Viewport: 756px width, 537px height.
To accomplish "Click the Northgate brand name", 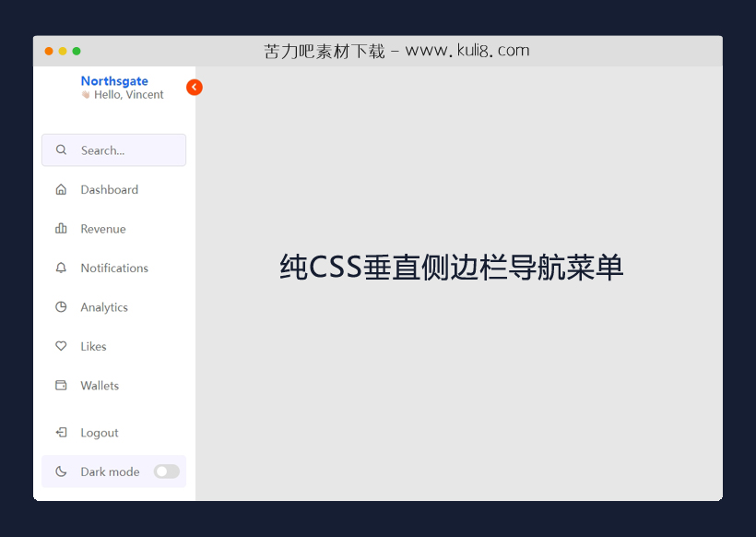I will coord(113,81).
